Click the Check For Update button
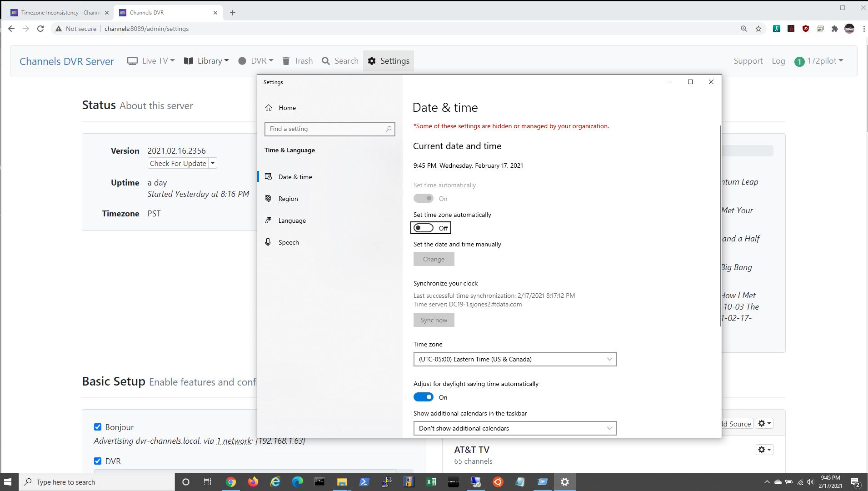868x491 pixels. (178, 163)
